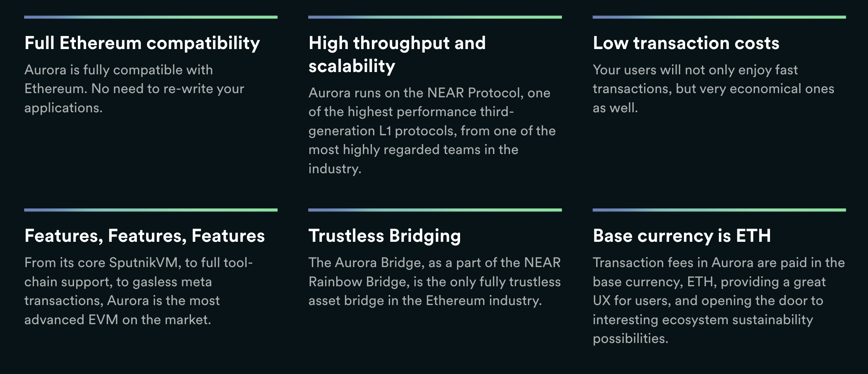
Task: Click gradient bar above Features heading
Action: (x=151, y=210)
